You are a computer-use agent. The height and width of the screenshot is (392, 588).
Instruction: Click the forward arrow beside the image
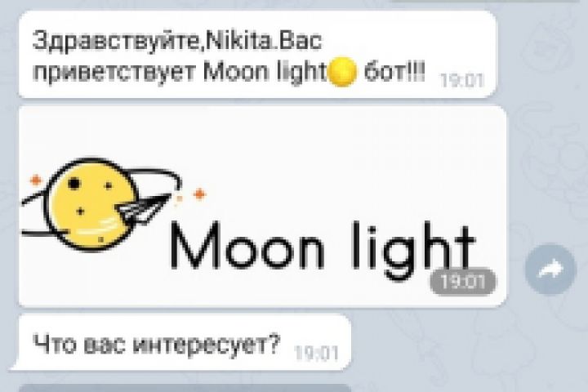pos(550,269)
